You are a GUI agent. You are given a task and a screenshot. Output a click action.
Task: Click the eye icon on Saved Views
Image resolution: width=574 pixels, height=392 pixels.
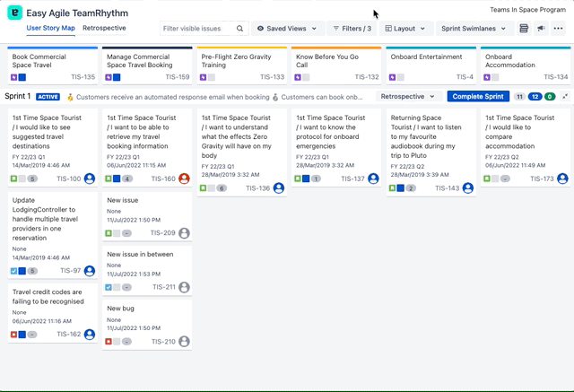pos(260,29)
